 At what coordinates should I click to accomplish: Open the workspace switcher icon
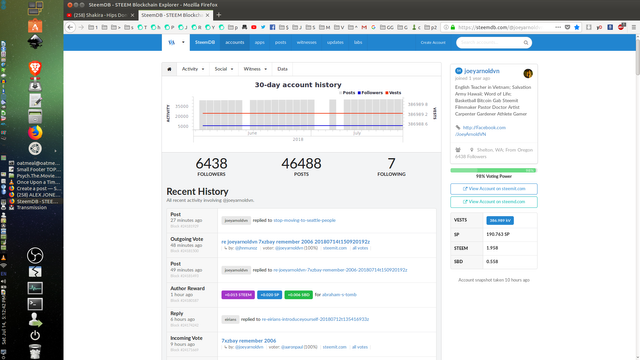click(35, 8)
